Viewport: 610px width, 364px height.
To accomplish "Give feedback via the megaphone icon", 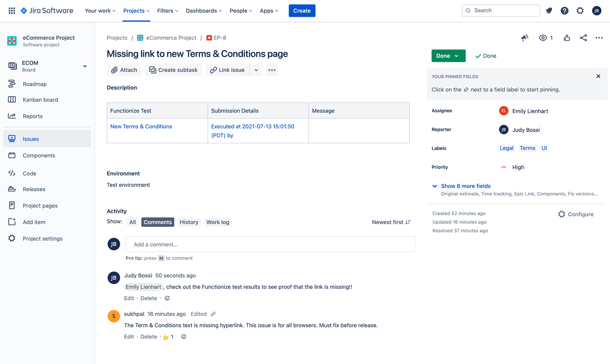I will (524, 37).
